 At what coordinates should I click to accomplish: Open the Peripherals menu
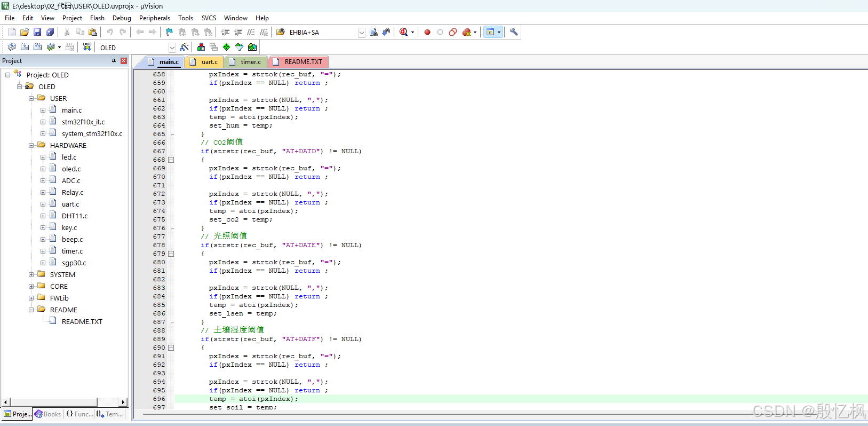155,18
